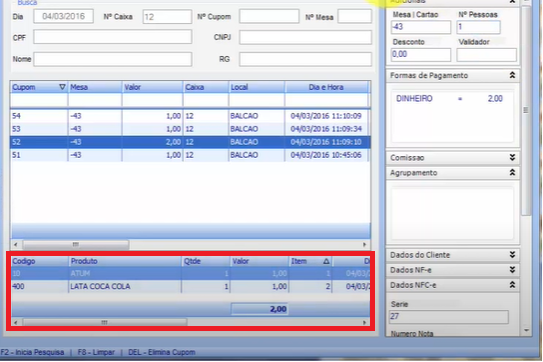The height and width of the screenshot is (362, 543).
Task: Click the time 04/03/2016 10:45:06 cell
Action: (326, 155)
